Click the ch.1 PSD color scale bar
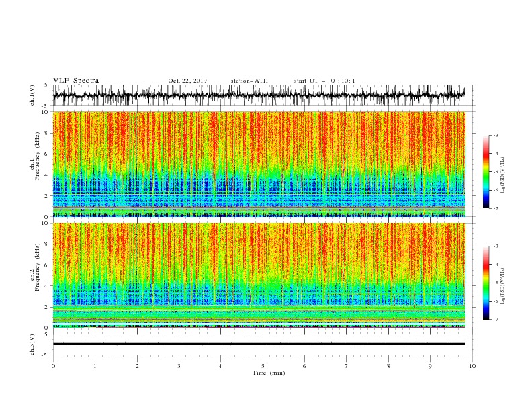The width and height of the screenshot is (532, 411). point(486,171)
